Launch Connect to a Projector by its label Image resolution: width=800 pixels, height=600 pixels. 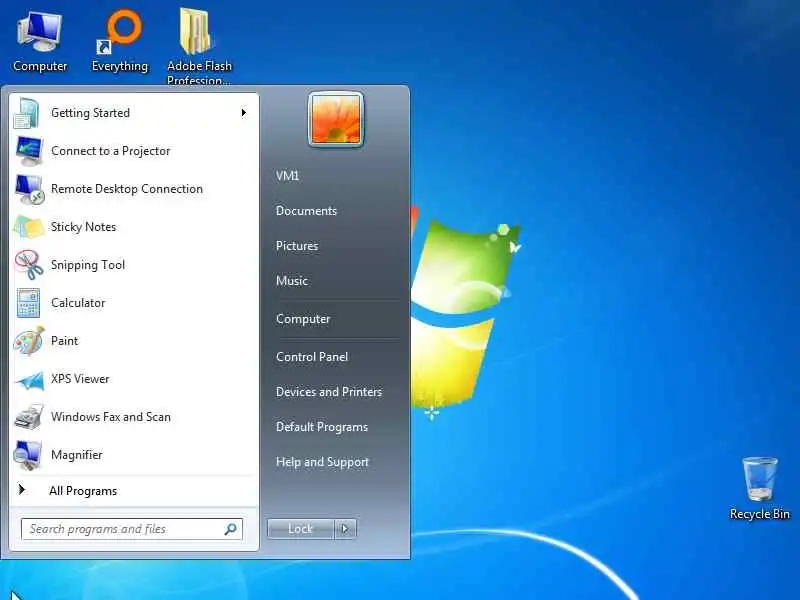(110, 151)
